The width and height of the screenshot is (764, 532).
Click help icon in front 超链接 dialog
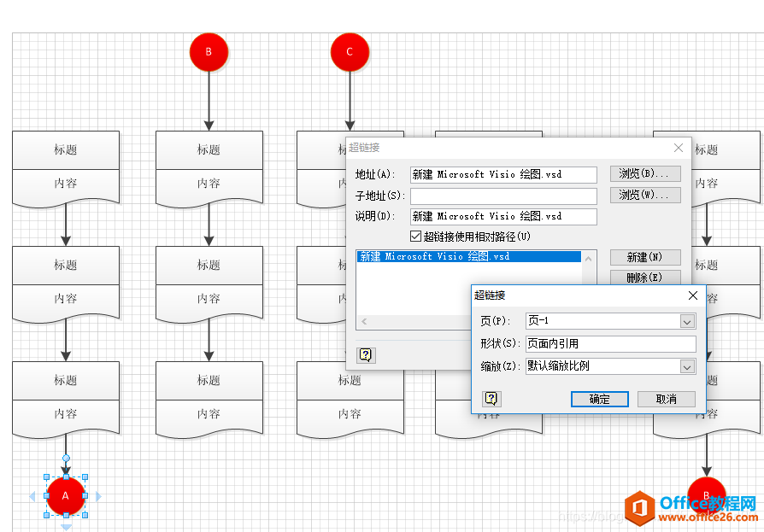coord(491,399)
